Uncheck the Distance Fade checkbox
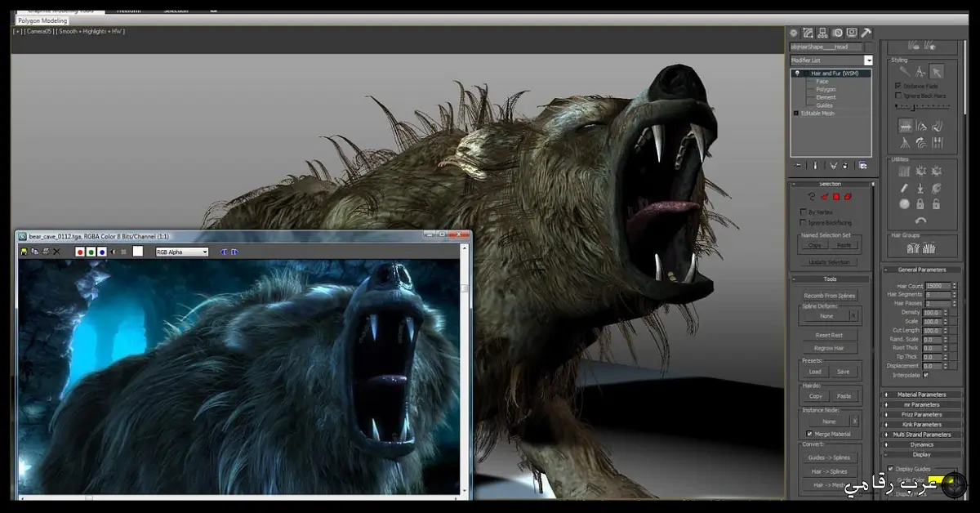 [x=898, y=86]
